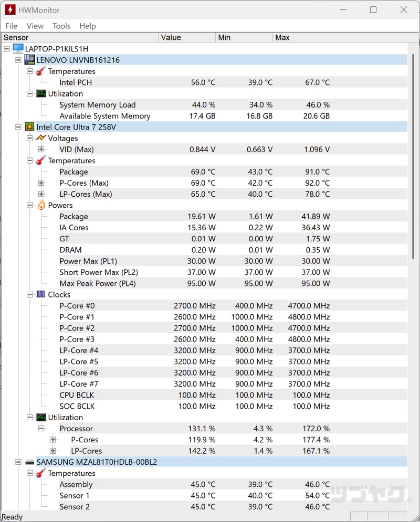Open the Help menu
The image size is (420, 522).
tap(88, 26)
